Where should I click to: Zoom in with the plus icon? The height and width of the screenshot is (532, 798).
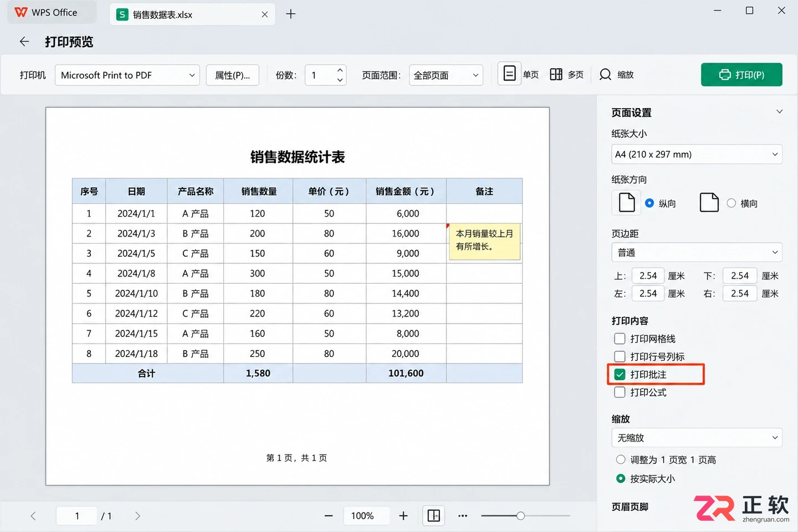tap(403, 516)
